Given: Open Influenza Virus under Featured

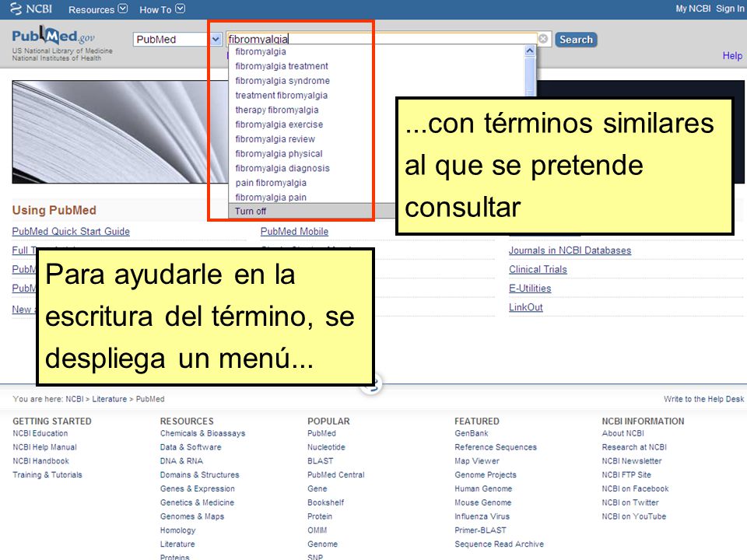Looking at the screenshot, I should tap(482, 516).
